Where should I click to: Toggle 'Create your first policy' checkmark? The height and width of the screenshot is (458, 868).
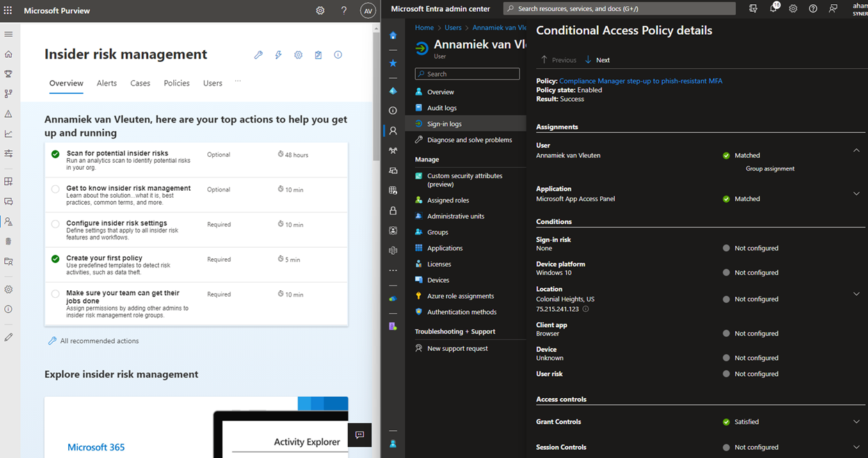point(55,259)
